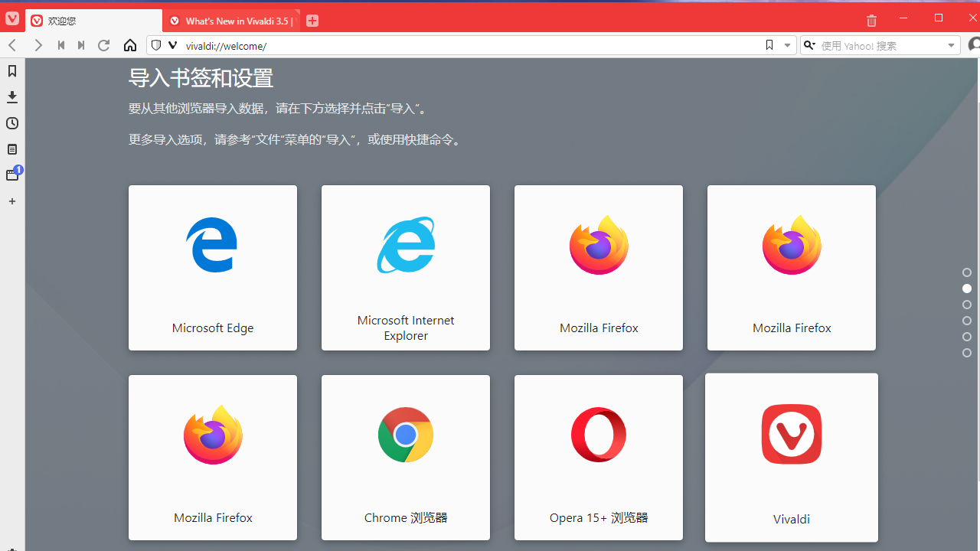Click the site shield security icon
The width and height of the screenshot is (980, 551).
click(155, 45)
